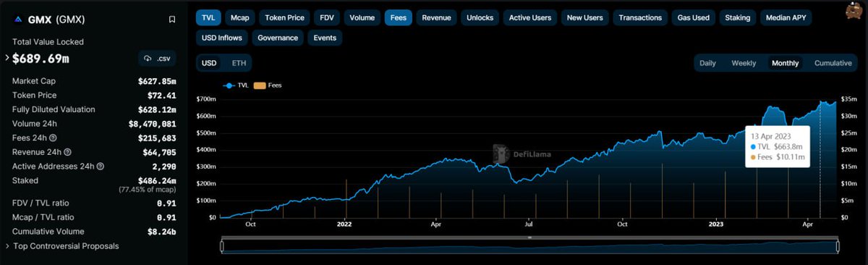Enable the Gas Used metric
The height and width of the screenshot is (265, 868).
pyautogui.click(x=693, y=17)
